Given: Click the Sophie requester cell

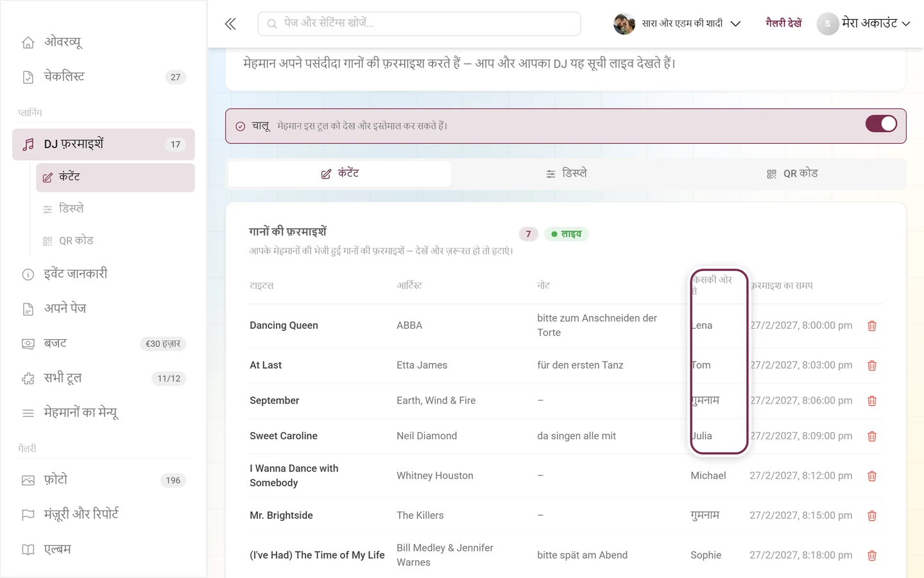Looking at the screenshot, I should tap(706, 556).
